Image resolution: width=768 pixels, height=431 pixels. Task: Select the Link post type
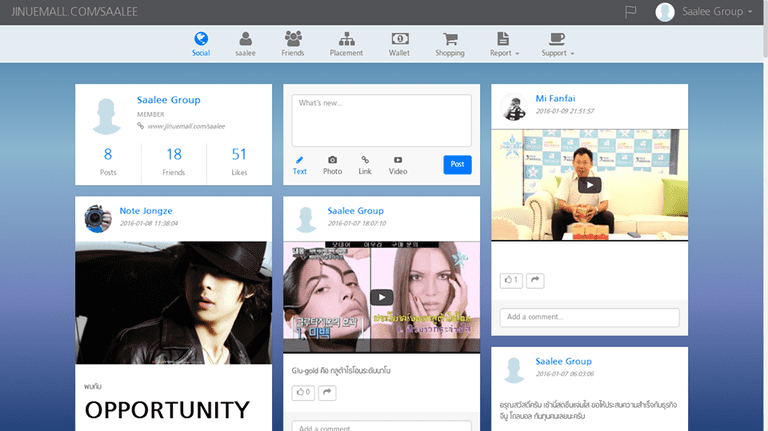tap(365, 166)
